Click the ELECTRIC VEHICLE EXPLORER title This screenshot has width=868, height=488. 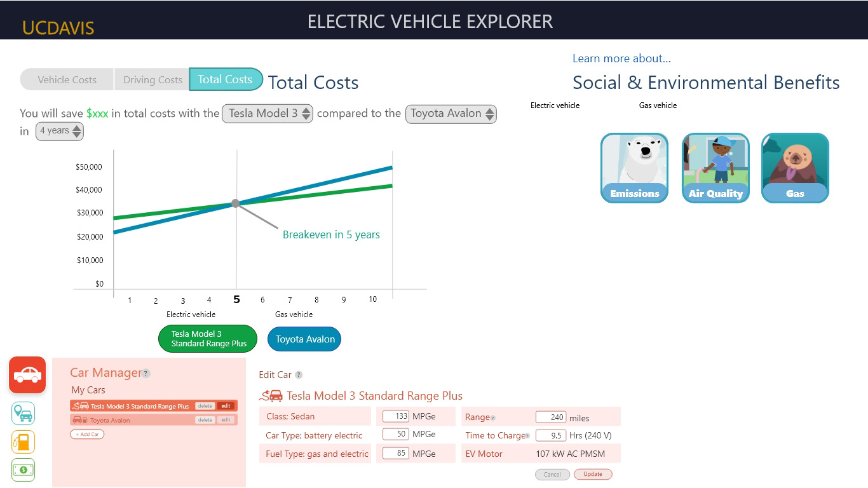coord(430,22)
